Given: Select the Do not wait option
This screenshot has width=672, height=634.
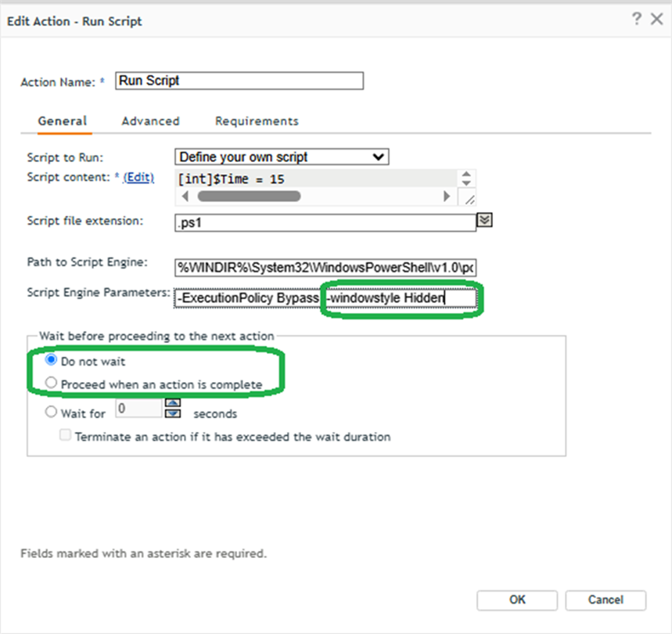Looking at the screenshot, I should (x=50, y=362).
